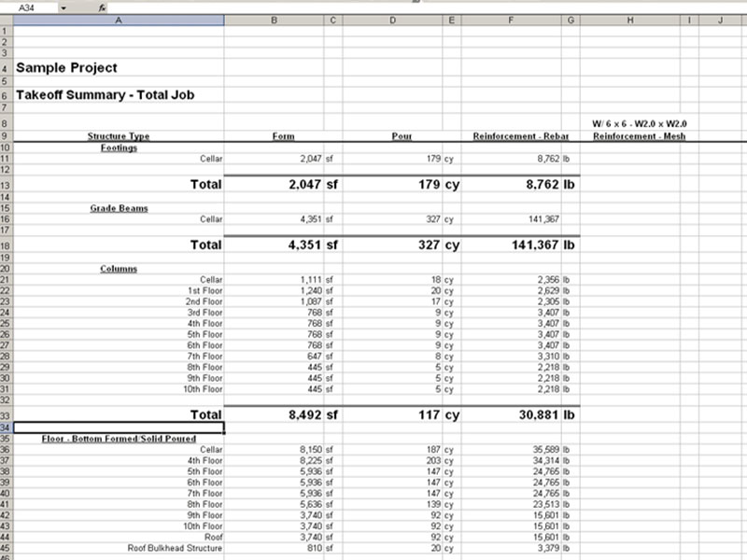
Task: Click 'Floor - Bottom Formed/Solid Poured' label
Action: tap(119, 439)
